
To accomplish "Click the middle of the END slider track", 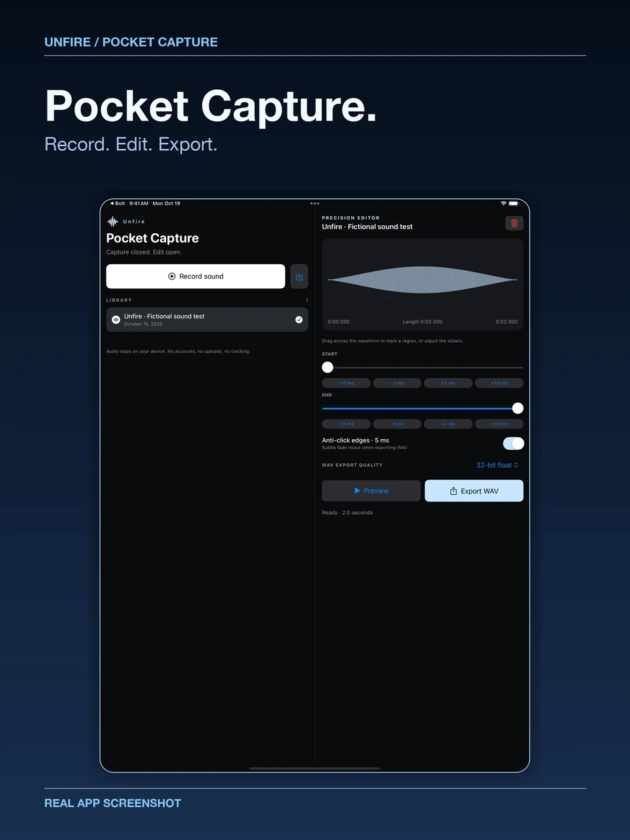I will (x=423, y=408).
